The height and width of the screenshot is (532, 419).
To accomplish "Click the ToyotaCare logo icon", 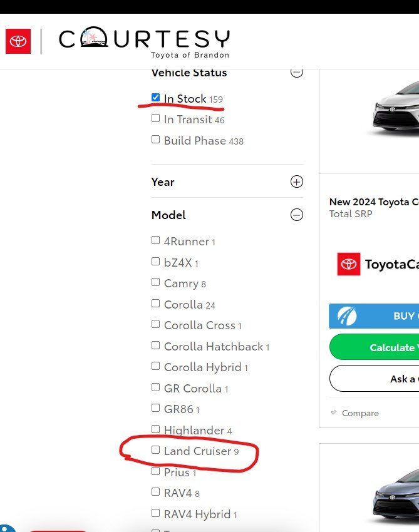I will (x=348, y=264).
